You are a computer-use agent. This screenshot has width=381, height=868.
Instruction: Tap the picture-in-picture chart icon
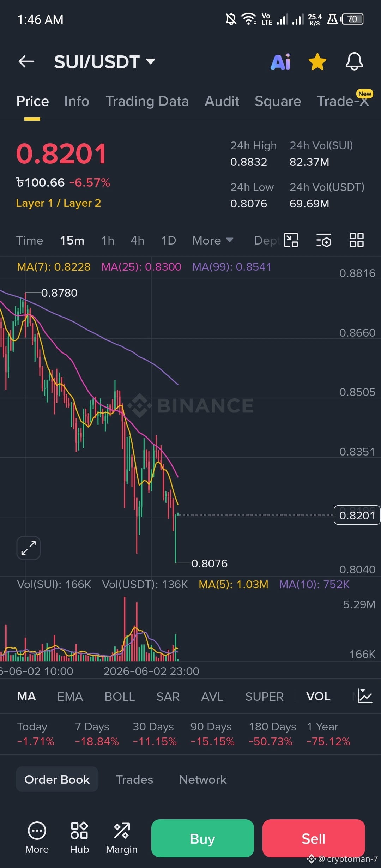point(291,240)
